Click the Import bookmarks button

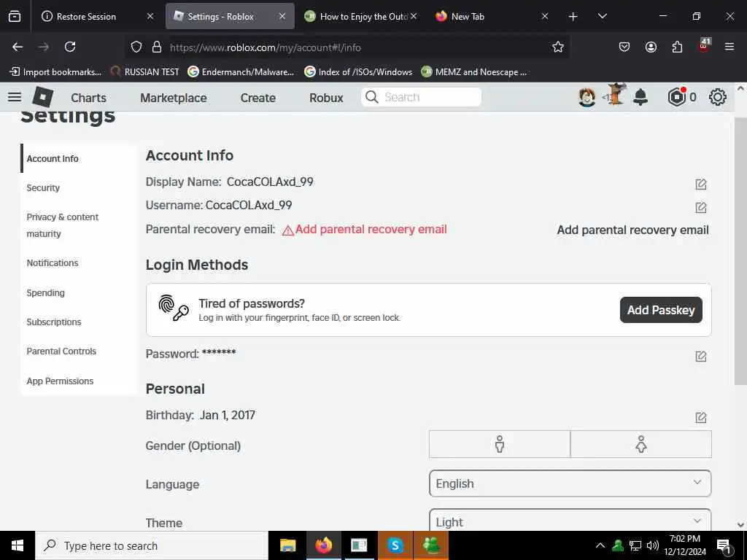(x=55, y=72)
